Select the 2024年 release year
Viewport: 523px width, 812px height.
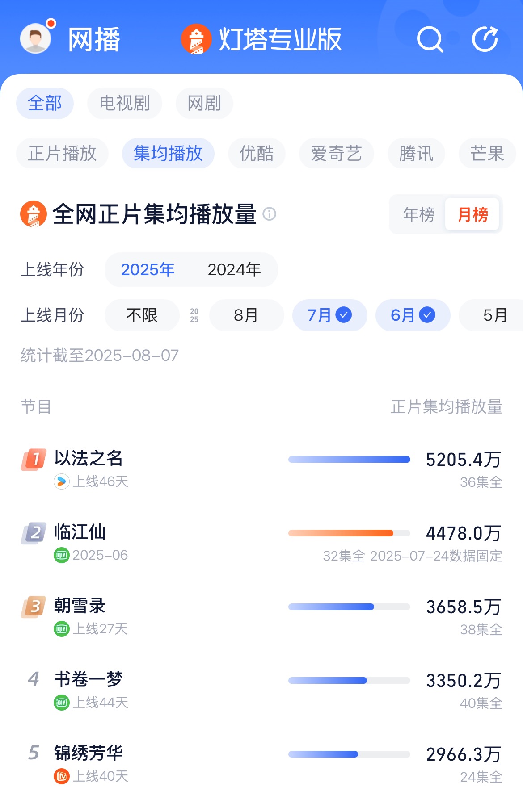(234, 270)
